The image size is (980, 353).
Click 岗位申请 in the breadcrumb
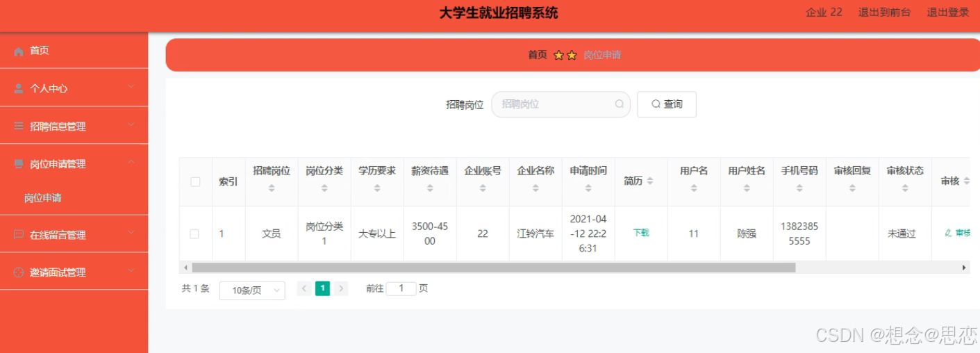602,55
